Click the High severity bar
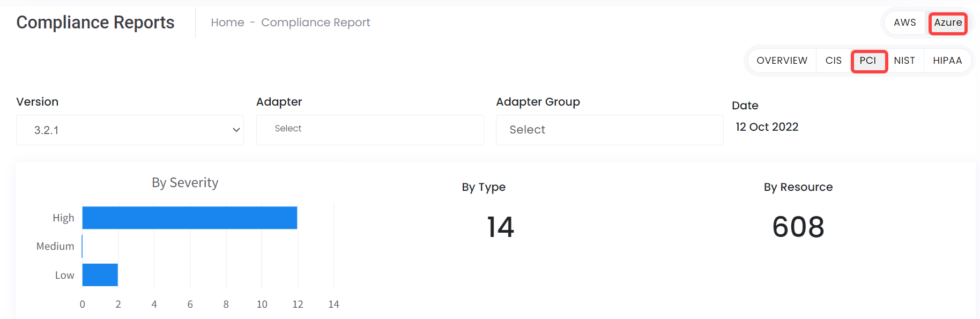The image size is (980, 319). coord(190,218)
